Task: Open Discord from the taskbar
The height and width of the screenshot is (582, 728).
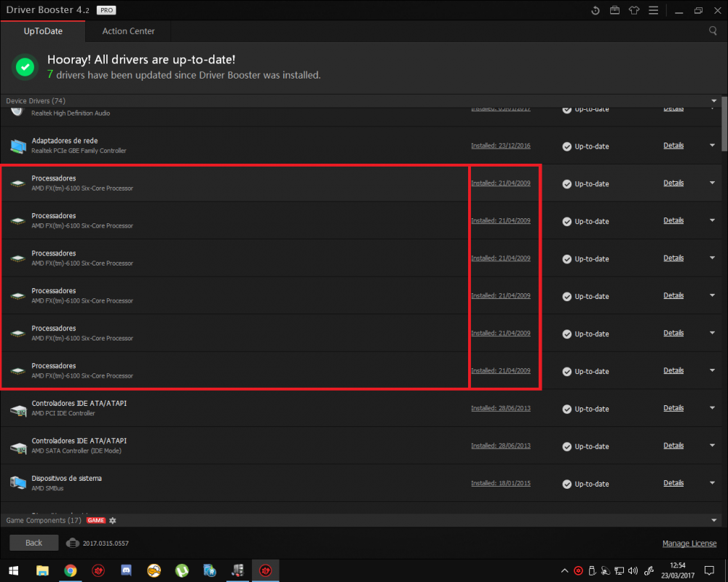Action: 126,570
